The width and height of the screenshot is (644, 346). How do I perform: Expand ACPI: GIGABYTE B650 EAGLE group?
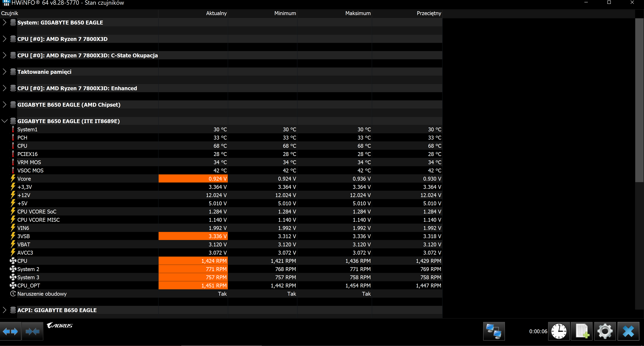(x=4, y=310)
